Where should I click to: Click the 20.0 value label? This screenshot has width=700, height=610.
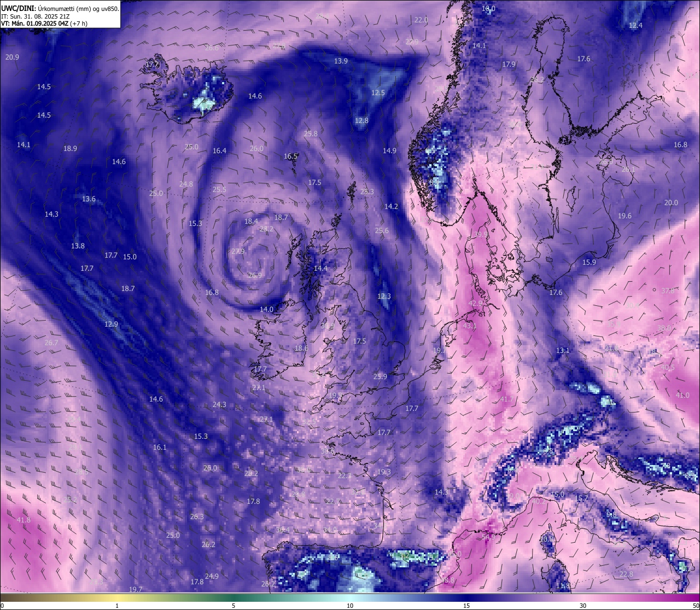click(x=671, y=202)
